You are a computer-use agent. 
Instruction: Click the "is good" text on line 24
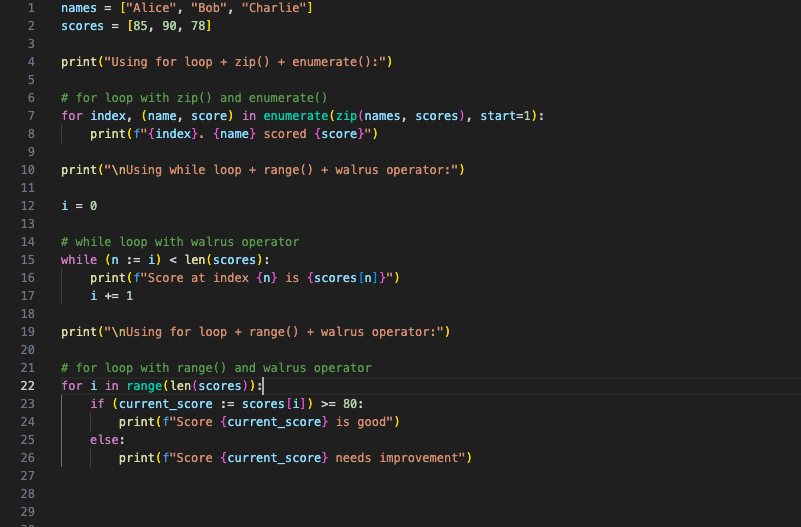click(361, 422)
